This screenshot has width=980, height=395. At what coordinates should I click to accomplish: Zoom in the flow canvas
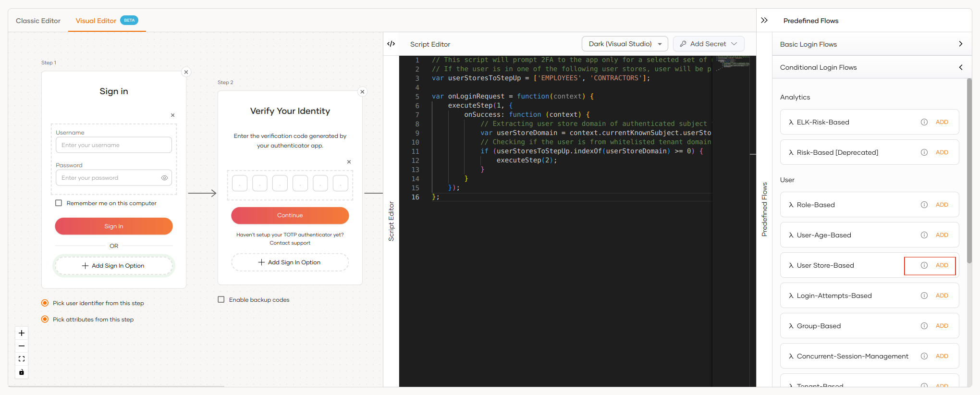22,333
